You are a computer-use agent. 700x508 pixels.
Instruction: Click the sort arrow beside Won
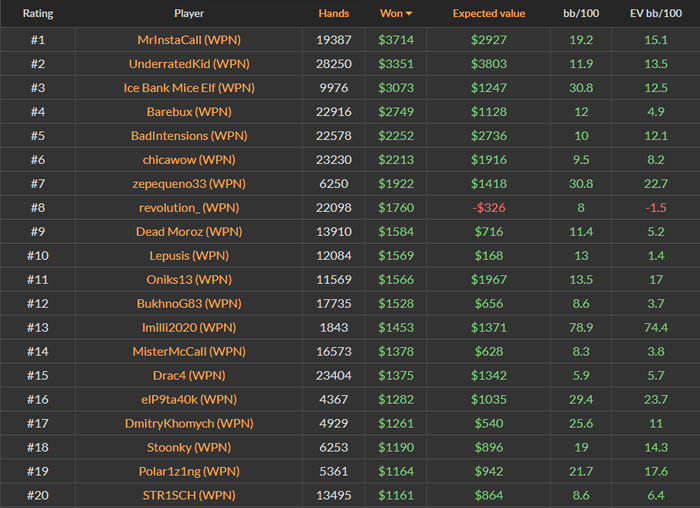408,15
